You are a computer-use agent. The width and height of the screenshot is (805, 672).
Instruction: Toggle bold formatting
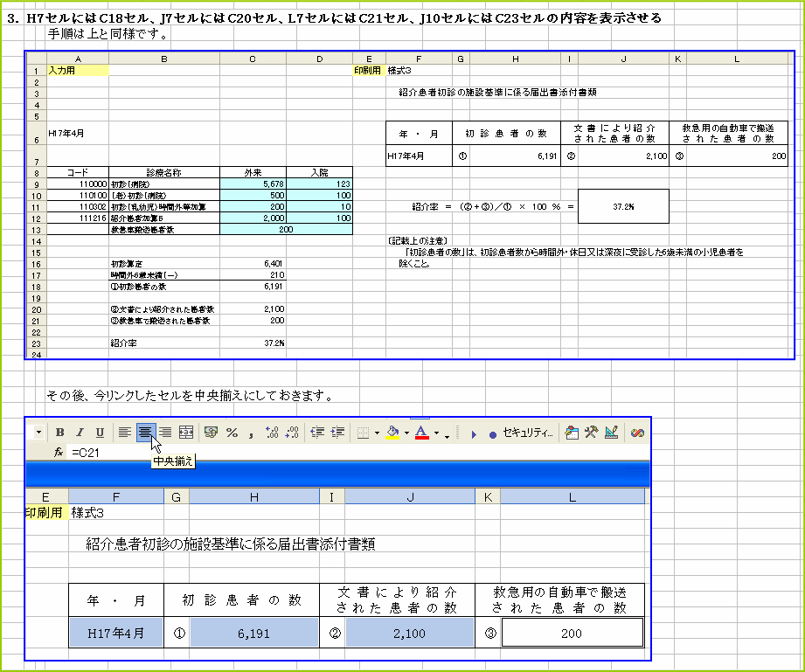(x=59, y=434)
